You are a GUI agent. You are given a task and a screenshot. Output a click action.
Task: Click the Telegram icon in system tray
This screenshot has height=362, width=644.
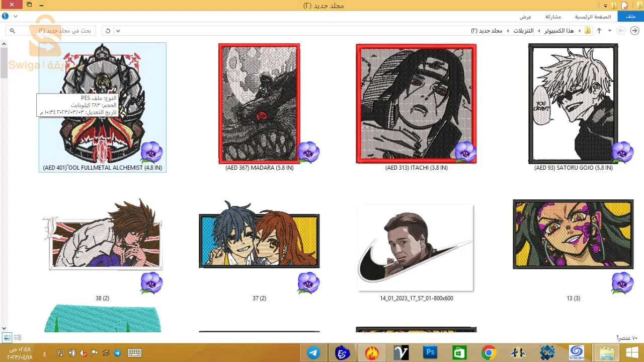[118, 353]
